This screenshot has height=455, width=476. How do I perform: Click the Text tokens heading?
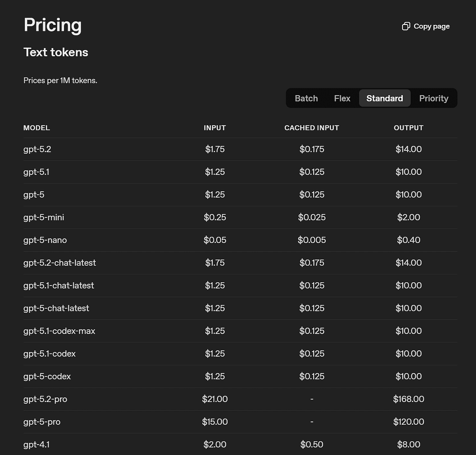56,52
